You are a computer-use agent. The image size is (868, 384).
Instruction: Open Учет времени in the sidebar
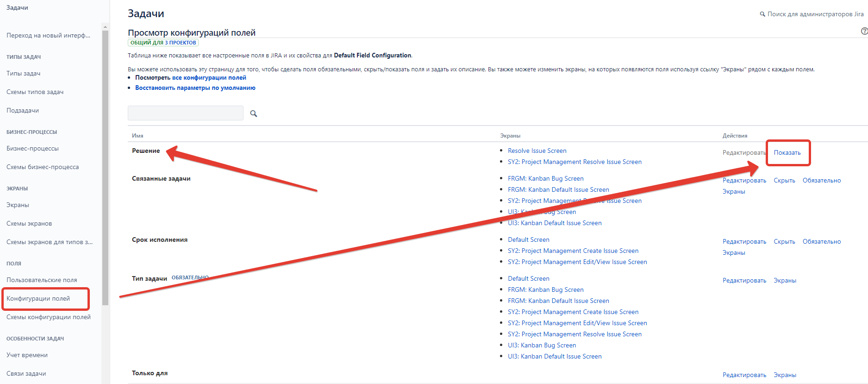point(27,355)
